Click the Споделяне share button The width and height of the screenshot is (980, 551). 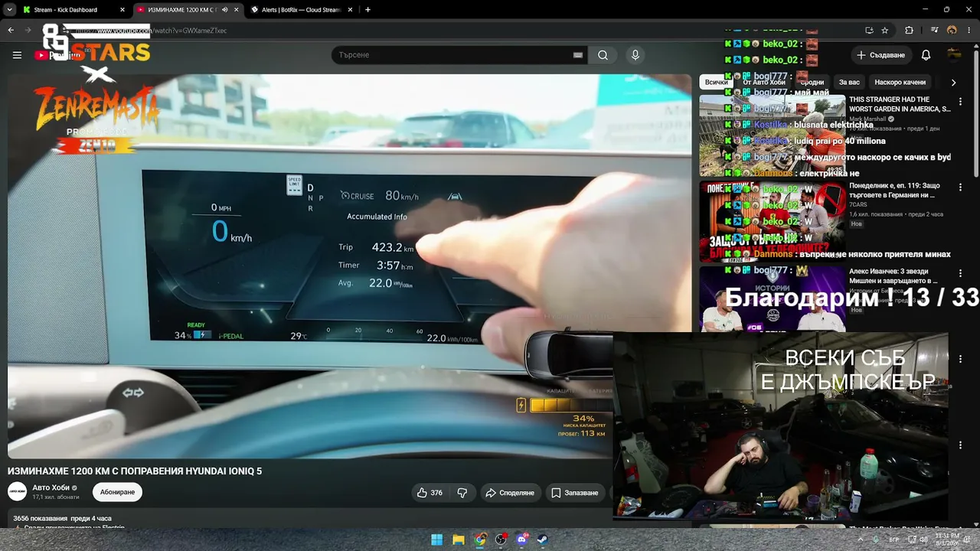tap(510, 493)
